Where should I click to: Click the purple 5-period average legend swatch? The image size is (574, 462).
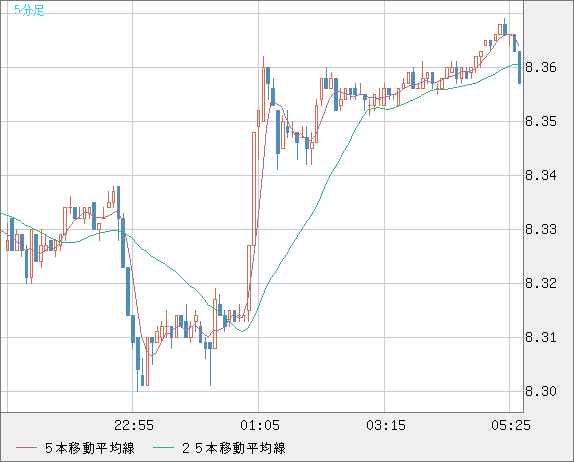tap(26, 448)
